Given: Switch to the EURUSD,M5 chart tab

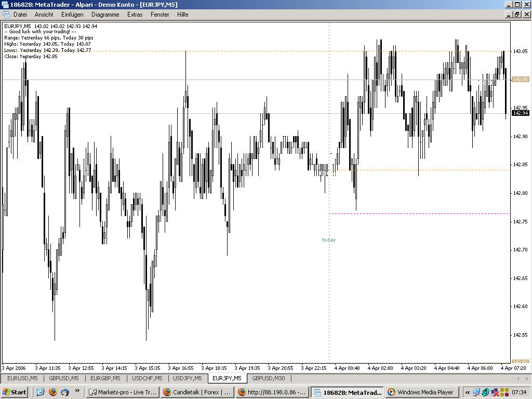Looking at the screenshot, I should tap(22, 378).
